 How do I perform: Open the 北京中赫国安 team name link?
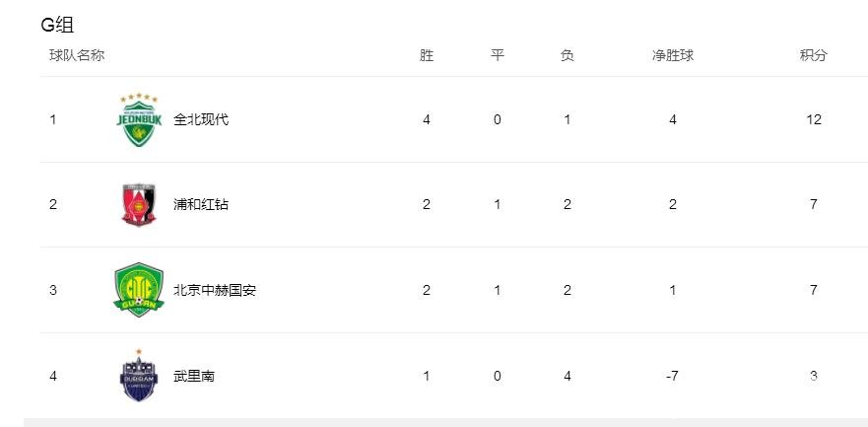[x=215, y=290]
